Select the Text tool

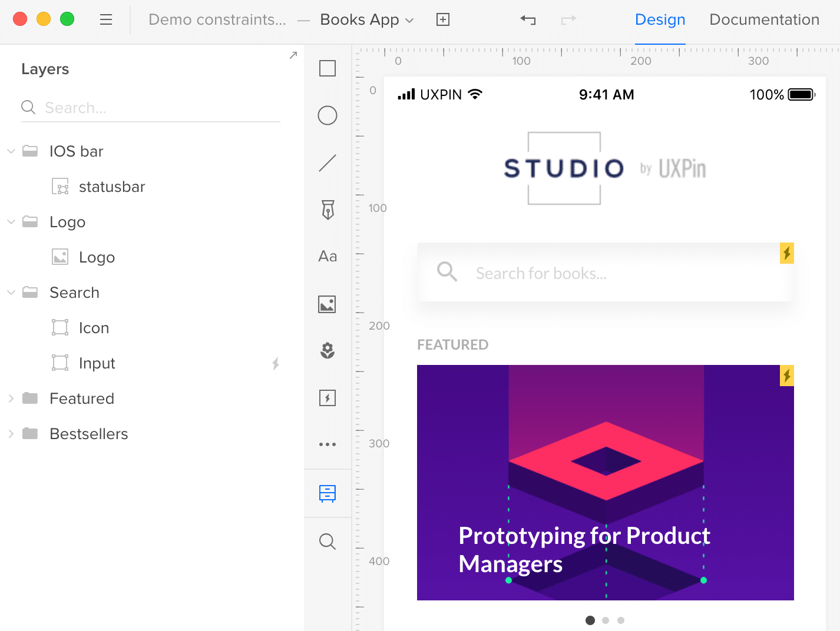328,257
